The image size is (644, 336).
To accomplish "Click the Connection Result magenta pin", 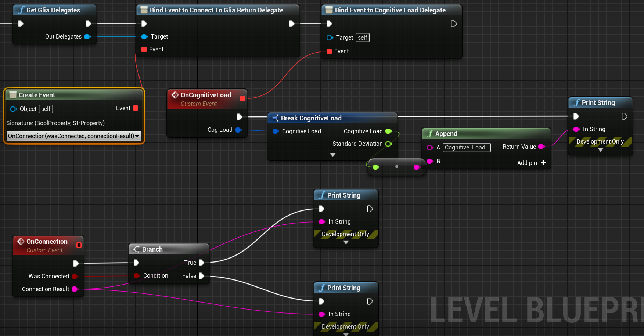I will pos(75,289).
